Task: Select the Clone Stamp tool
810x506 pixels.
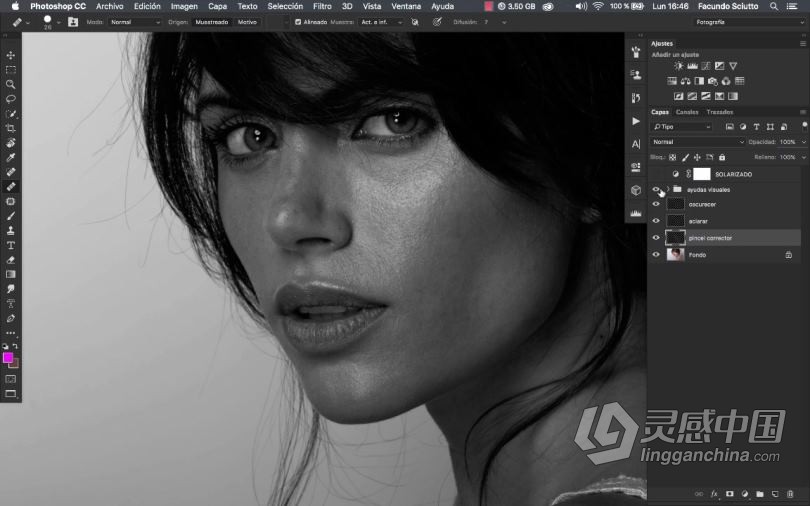Action: [x=10, y=230]
